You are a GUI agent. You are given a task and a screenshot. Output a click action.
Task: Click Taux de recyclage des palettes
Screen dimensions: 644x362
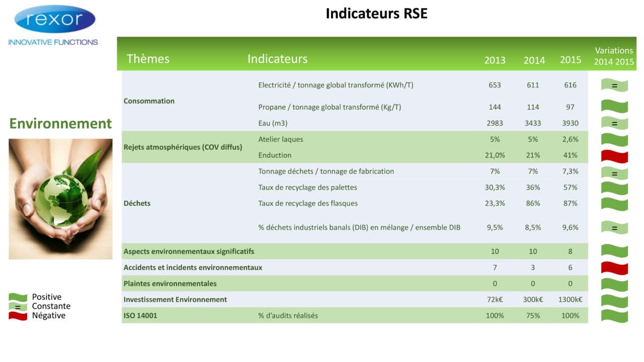click(x=307, y=188)
